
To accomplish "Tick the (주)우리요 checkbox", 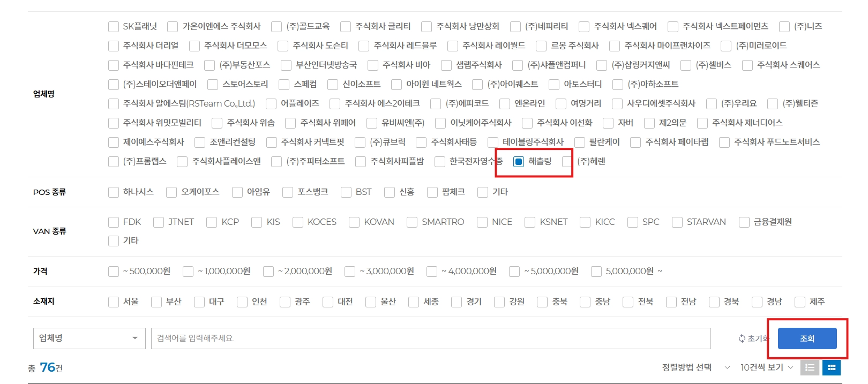I will coord(712,103).
